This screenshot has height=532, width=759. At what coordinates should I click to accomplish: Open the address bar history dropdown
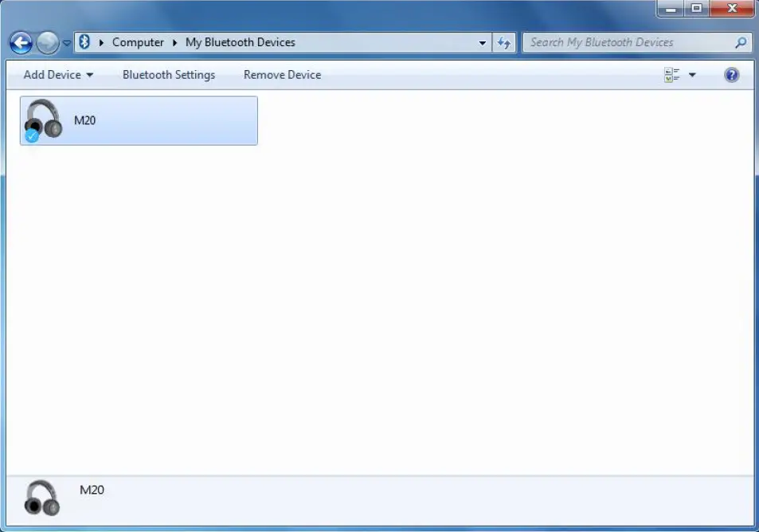click(482, 42)
